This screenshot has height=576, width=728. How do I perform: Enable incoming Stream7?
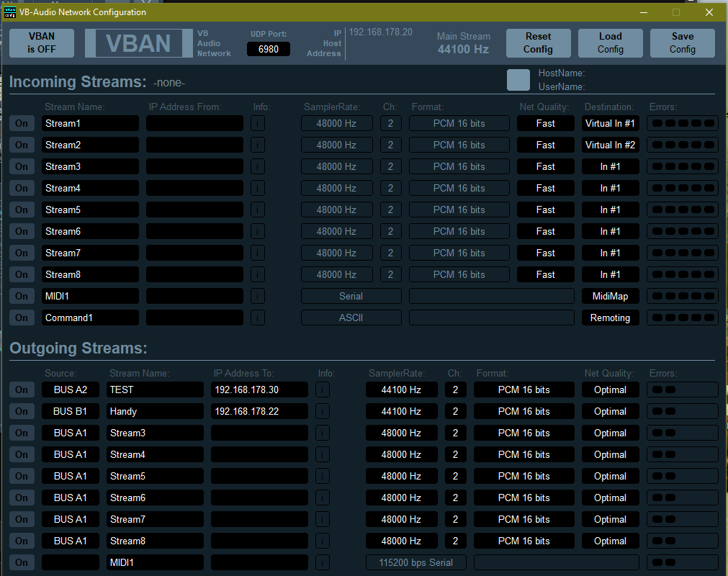(x=22, y=253)
